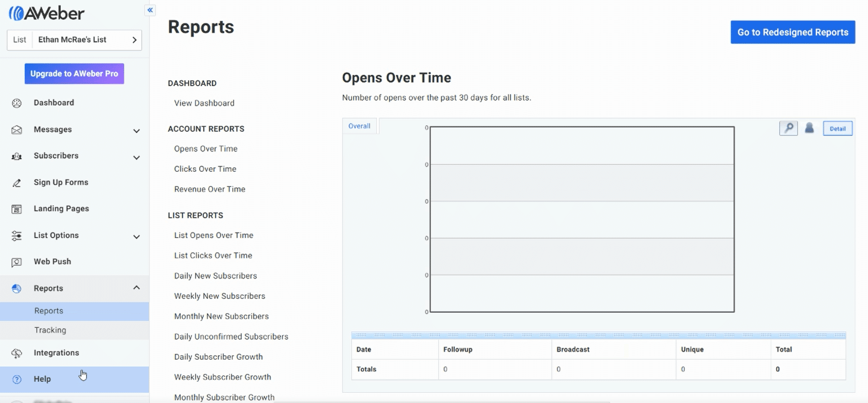Click the magnifier icon above chart
The image size is (868, 403).
(788, 128)
